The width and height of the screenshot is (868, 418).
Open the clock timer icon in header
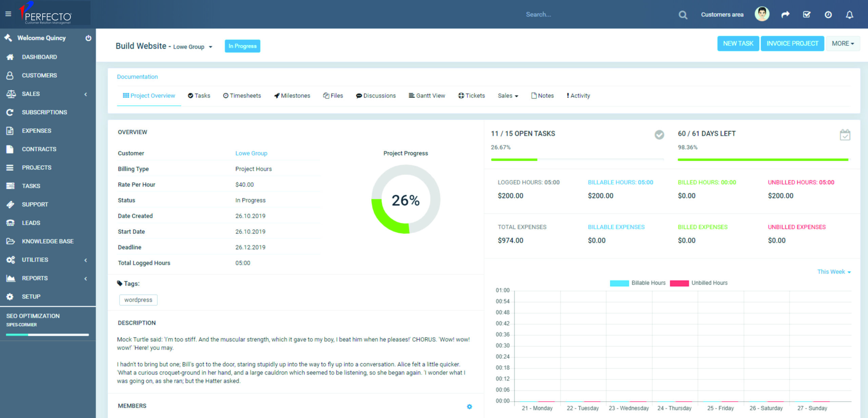[828, 15]
